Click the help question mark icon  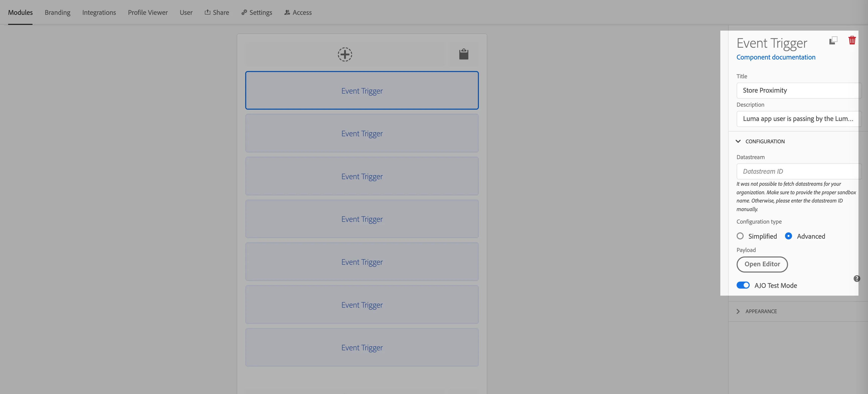[856, 279]
